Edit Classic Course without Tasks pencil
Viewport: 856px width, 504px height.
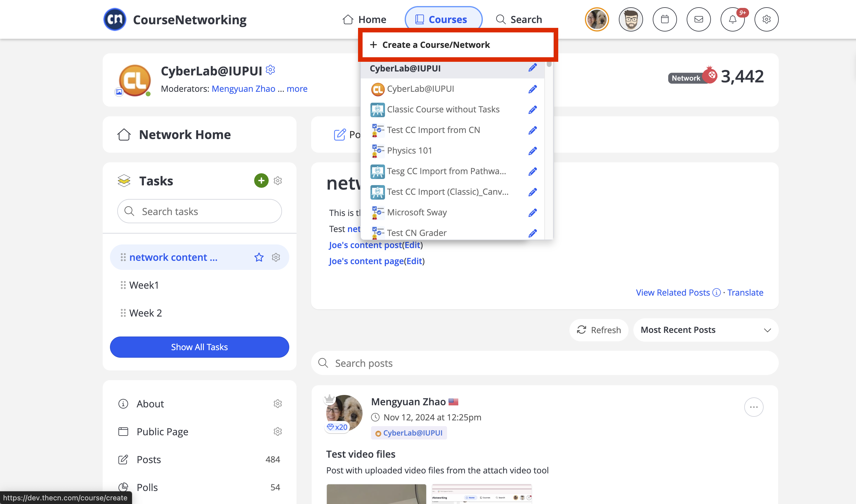click(x=532, y=109)
